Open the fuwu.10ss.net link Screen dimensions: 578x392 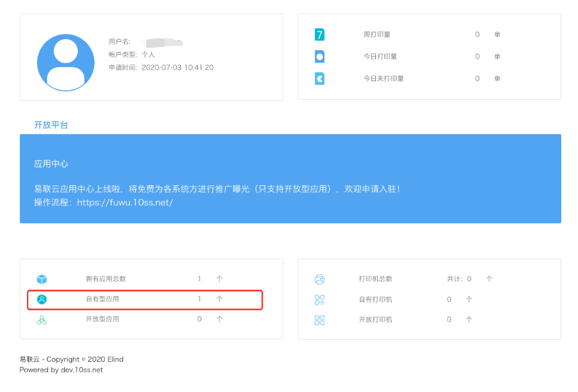click(x=125, y=202)
